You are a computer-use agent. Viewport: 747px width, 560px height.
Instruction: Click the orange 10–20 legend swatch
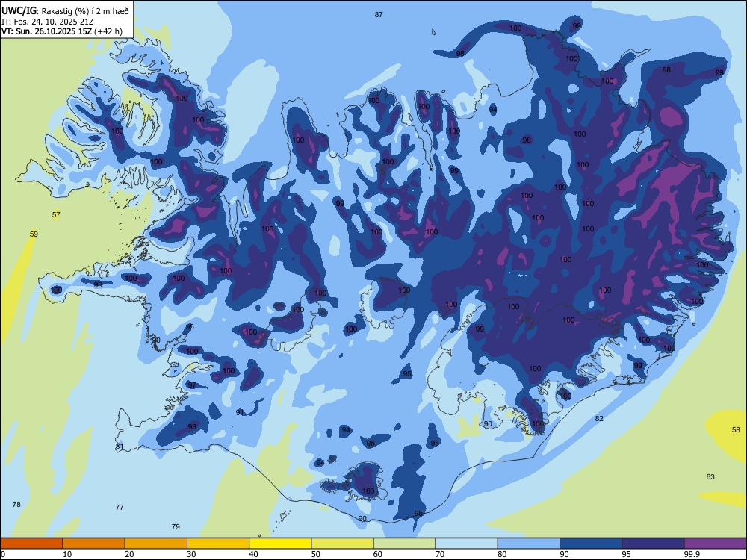click(94, 544)
